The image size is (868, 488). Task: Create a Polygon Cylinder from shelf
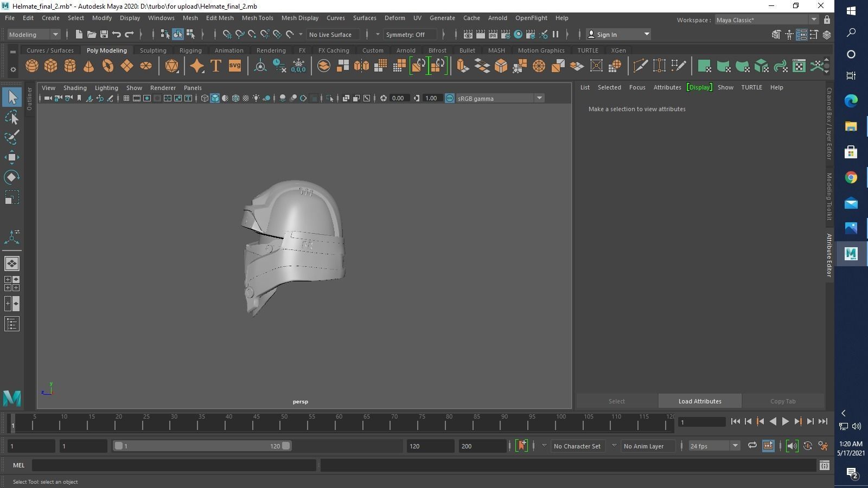[70, 66]
